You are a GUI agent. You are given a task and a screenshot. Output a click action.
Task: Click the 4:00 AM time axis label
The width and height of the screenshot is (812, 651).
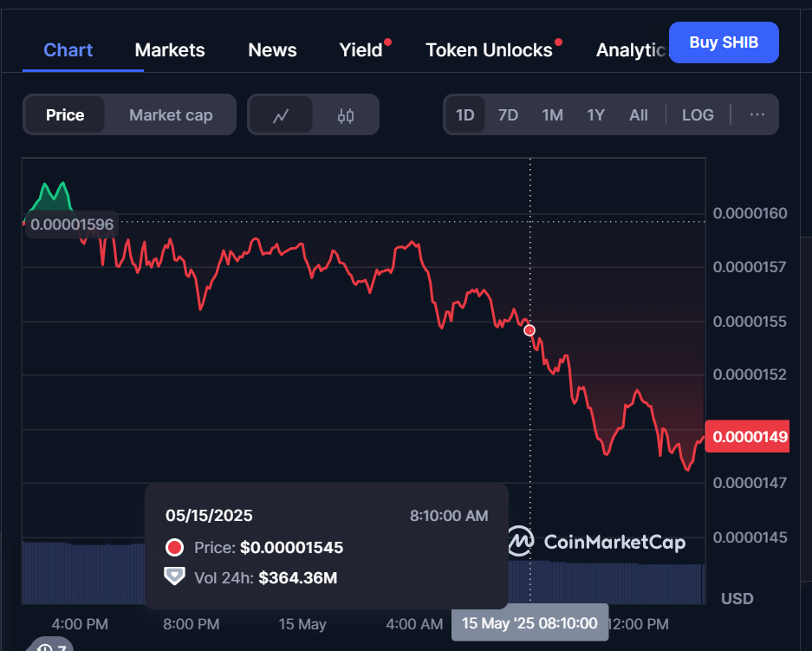pyautogui.click(x=414, y=624)
